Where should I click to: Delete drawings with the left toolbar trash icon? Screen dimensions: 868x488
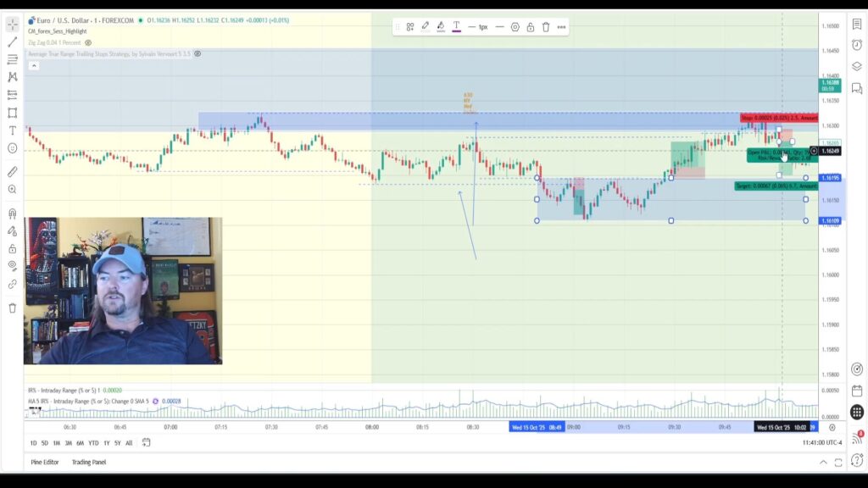pos(12,308)
